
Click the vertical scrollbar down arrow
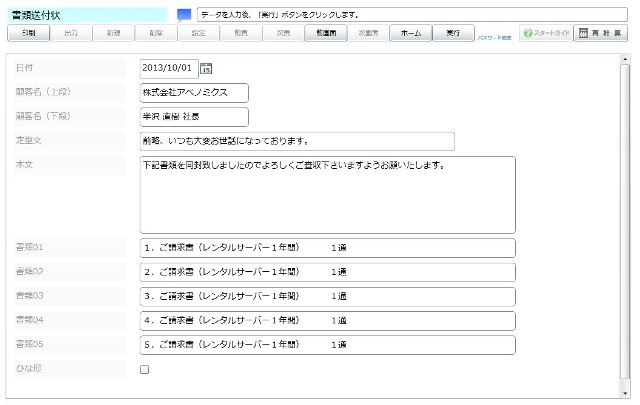[625, 392]
